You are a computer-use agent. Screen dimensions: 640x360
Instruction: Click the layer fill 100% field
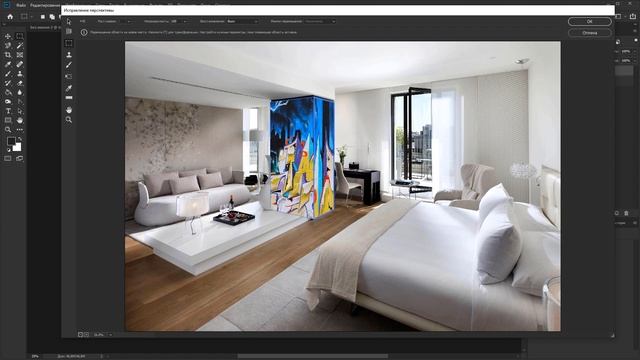pyautogui.click(x=626, y=60)
